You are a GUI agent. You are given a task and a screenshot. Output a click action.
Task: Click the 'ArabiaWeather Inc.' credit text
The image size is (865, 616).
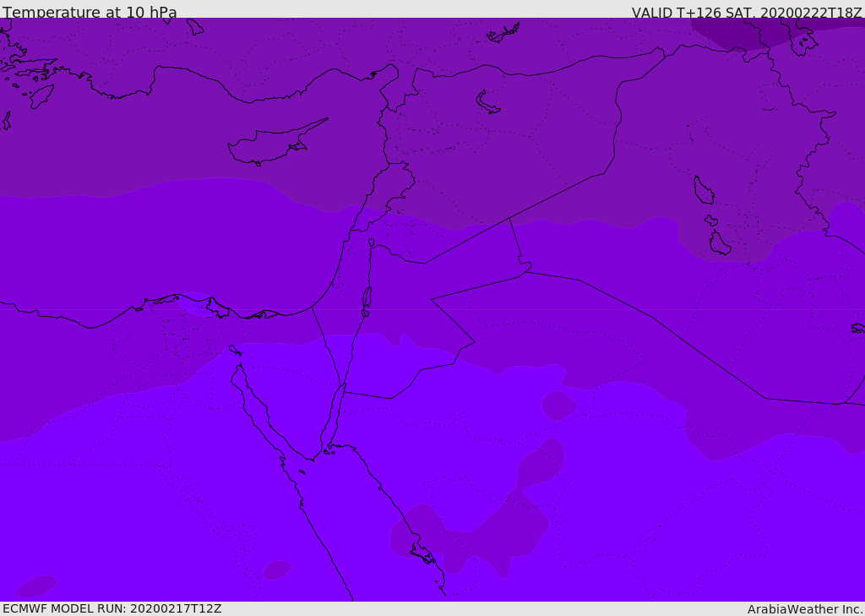click(x=805, y=609)
